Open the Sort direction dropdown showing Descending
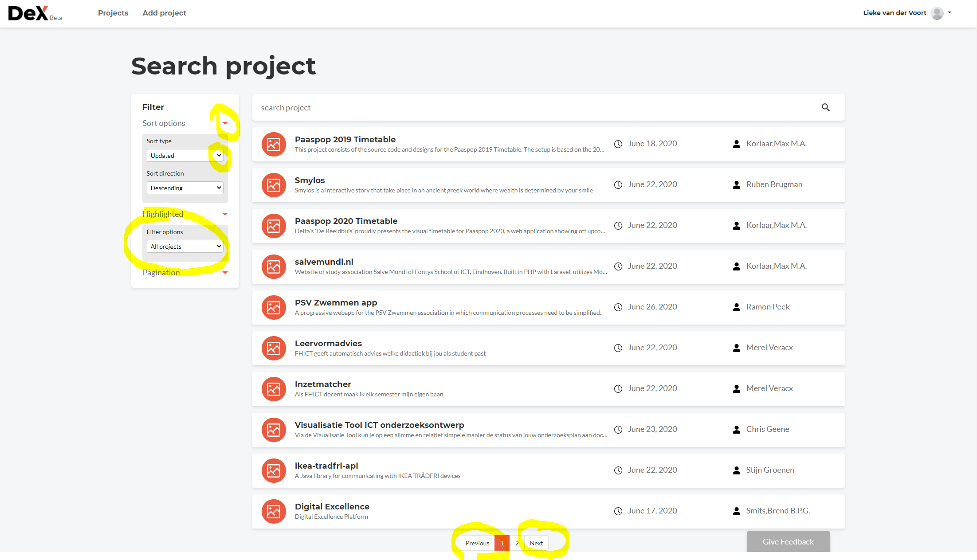 click(x=184, y=188)
